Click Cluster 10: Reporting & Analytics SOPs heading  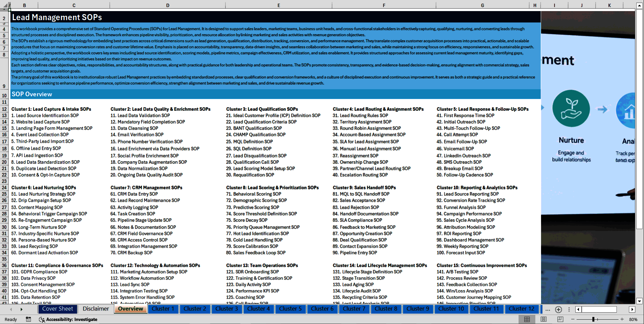[x=477, y=188]
